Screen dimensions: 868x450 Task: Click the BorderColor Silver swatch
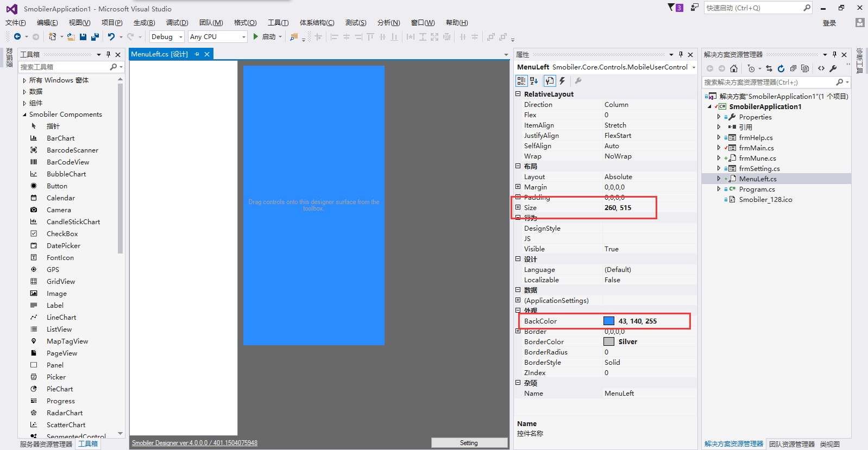[x=609, y=341]
